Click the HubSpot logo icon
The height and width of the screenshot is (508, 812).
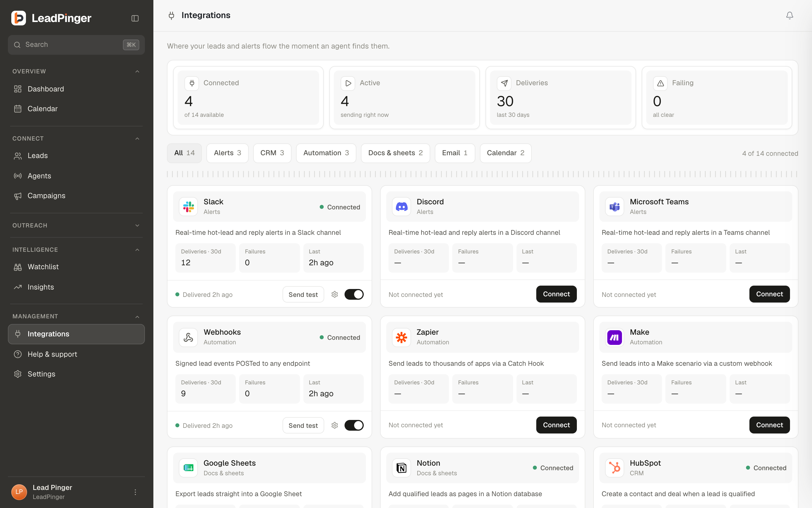point(615,468)
